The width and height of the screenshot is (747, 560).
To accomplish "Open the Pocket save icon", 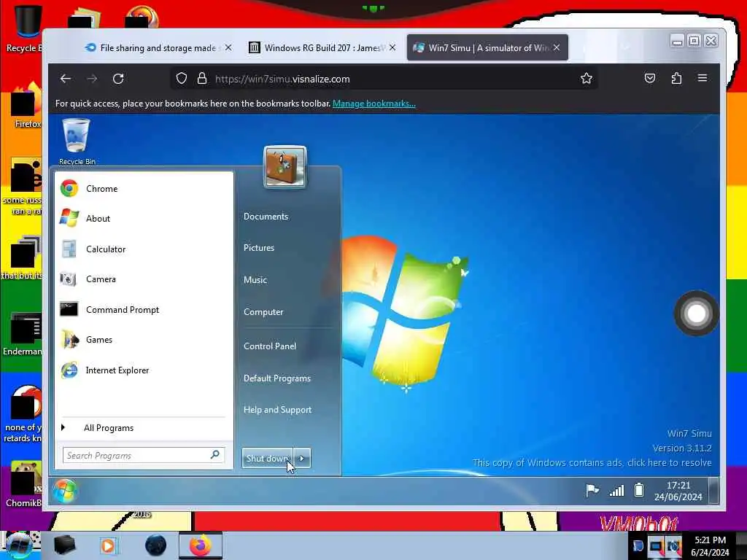I will pos(650,79).
